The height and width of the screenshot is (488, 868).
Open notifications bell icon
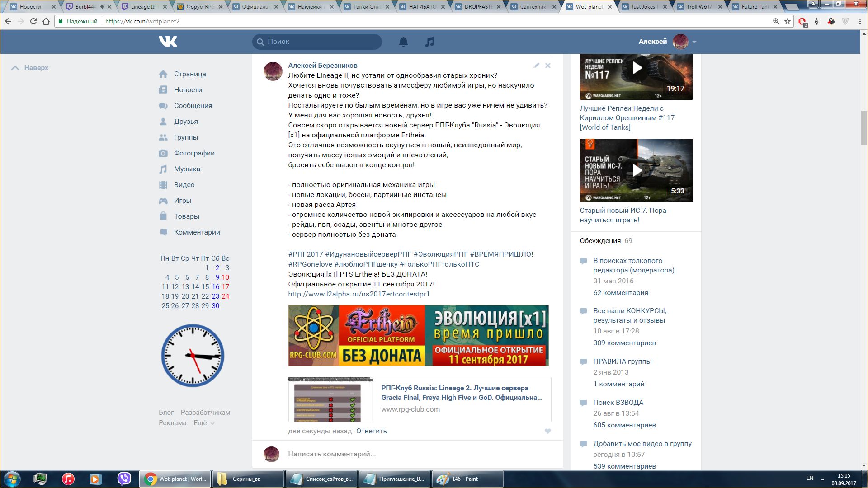(403, 42)
